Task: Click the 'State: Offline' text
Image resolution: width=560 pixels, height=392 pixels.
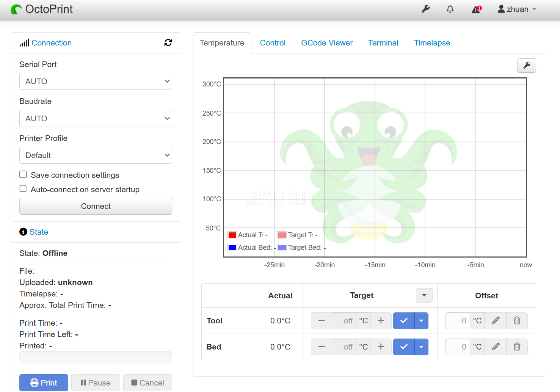Action: tap(43, 253)
